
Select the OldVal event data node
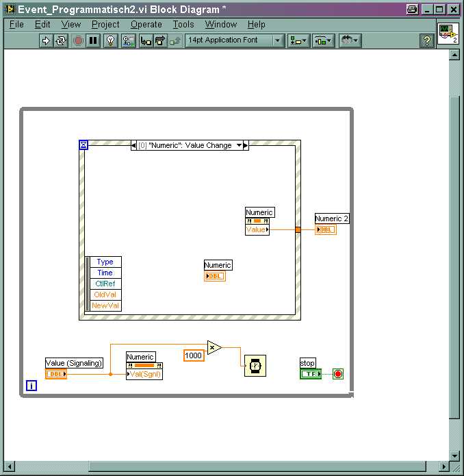click(x=105, y=295)
